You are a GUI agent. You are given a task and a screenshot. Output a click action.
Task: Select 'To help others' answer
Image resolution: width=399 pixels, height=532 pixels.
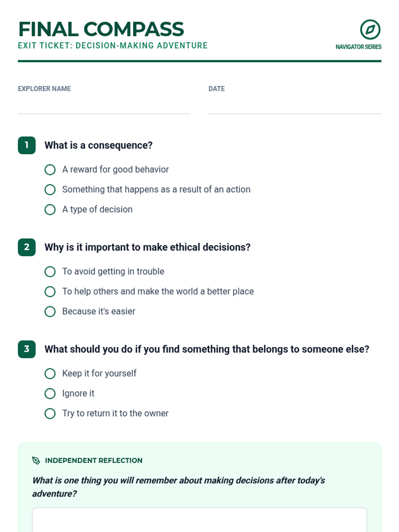pyautogui.click(x=50, y=292)
